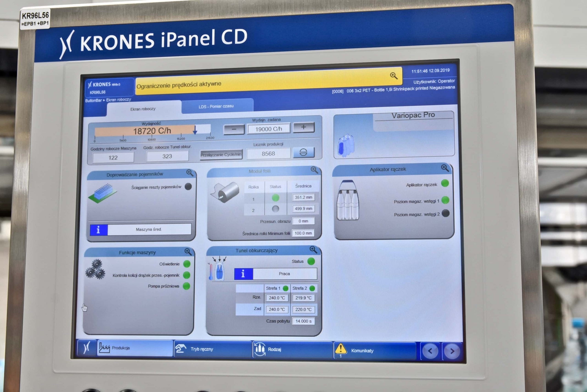Click the Praca status field
The image size is (587, 392).
pyautogui.click(x=285, y=274)
